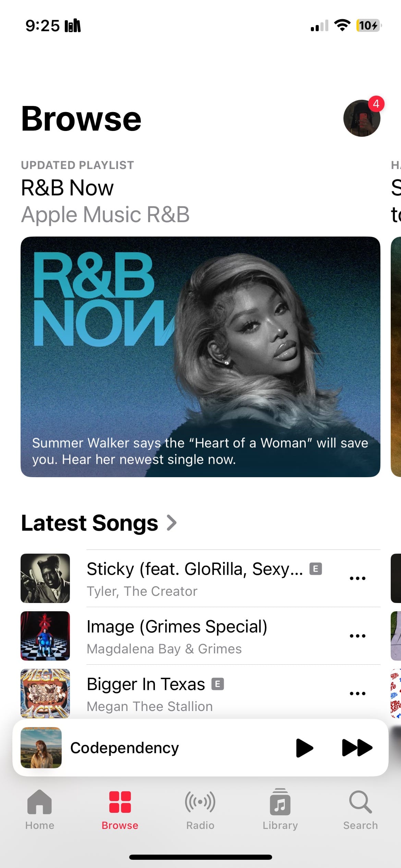Open more options for Sticky song

click(357, 578)
